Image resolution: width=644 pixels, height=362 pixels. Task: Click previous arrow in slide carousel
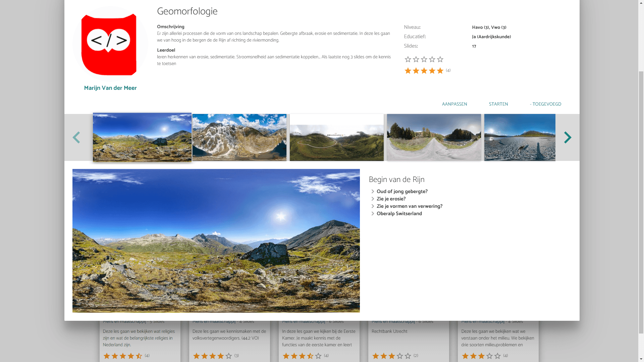pos(76,137)
